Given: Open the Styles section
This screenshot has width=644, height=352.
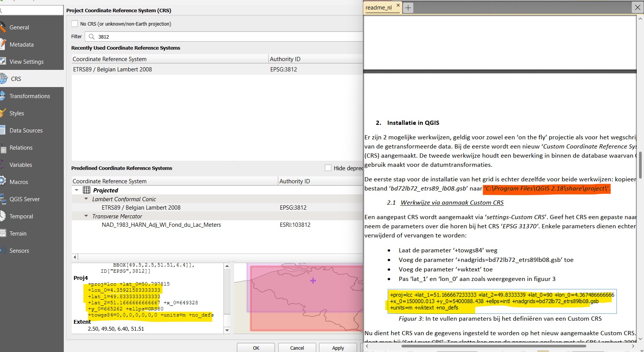Looking at the screenshot, I should (16, 113).
